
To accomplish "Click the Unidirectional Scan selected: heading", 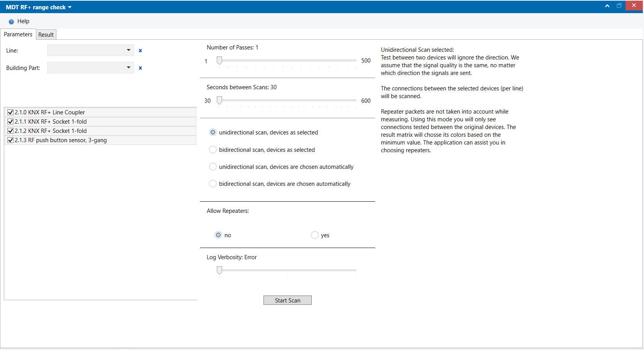I will 418,50.
